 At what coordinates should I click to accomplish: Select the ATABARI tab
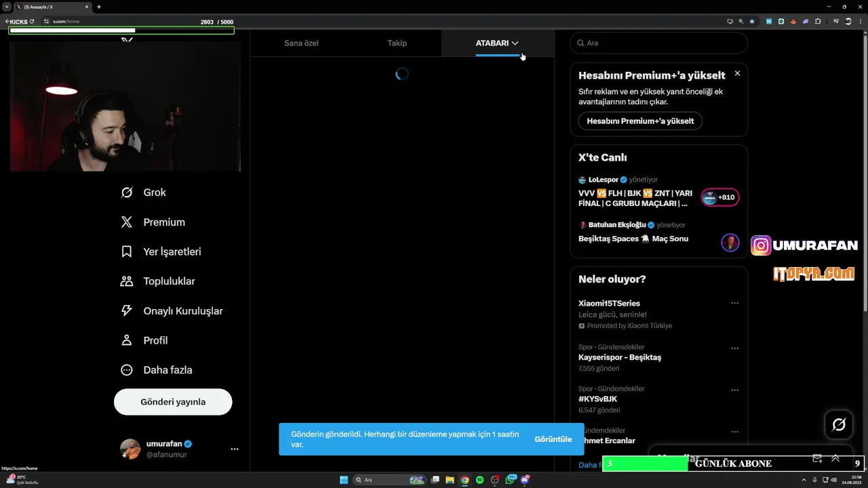coord(497,43)
